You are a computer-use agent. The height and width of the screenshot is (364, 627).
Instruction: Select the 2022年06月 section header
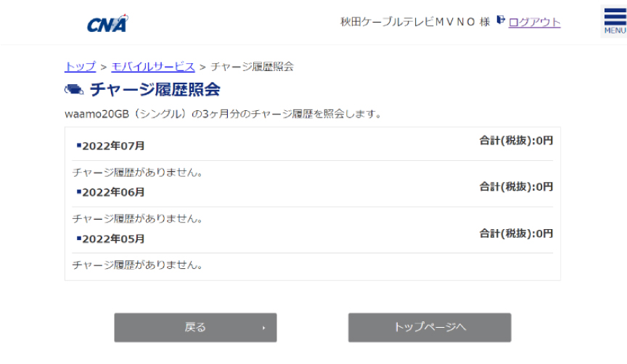coord(111,192)
